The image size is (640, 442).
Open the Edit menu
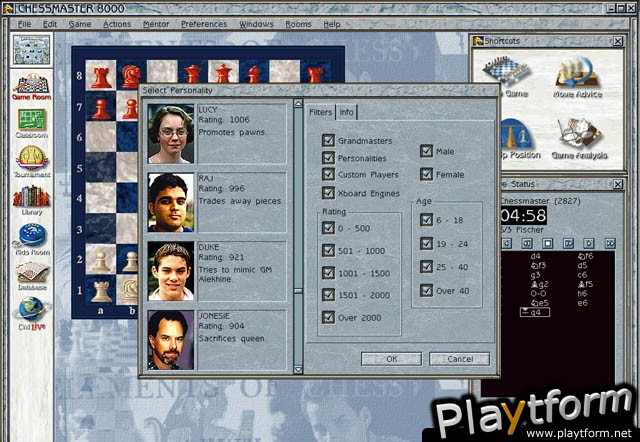click(x=50, y=24)
